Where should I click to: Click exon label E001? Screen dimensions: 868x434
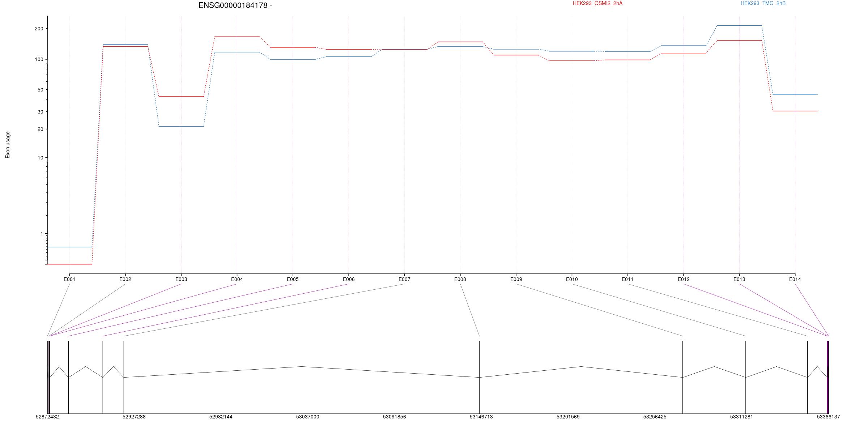pos(69,279)
